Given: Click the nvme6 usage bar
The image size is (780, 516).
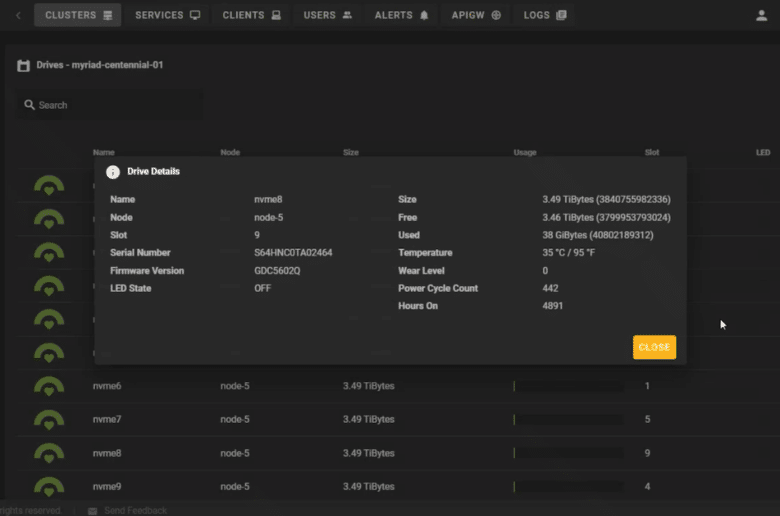Looking at the screenshot, I should tap(568, 386).
